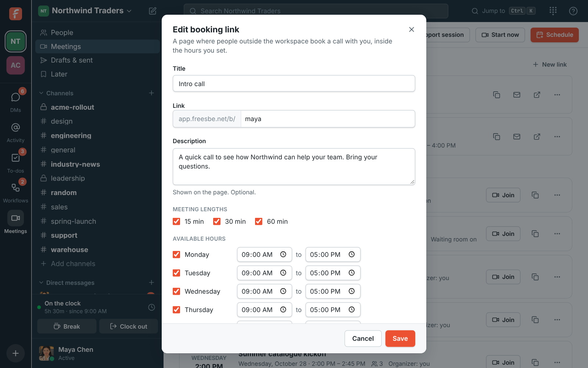Open DMs in the left rail
Screen dimensions: 588x368
pos(15,101)
